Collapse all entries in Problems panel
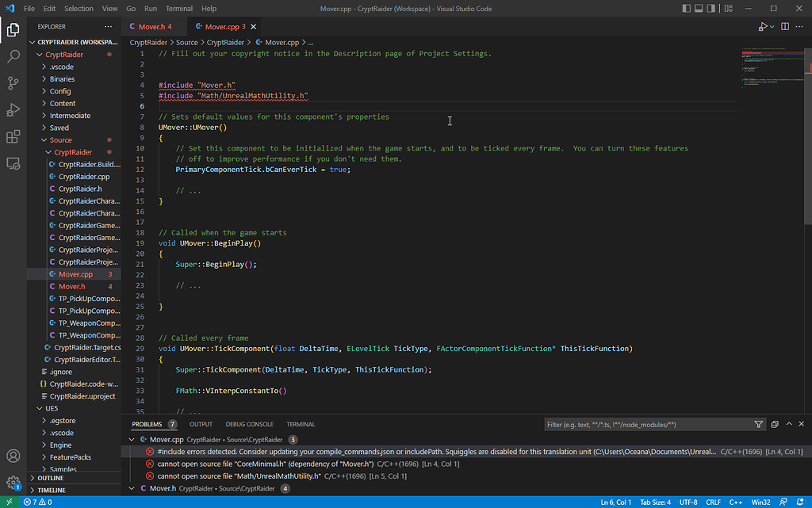This screenshot has width=812, height=508. pos(775,425)
